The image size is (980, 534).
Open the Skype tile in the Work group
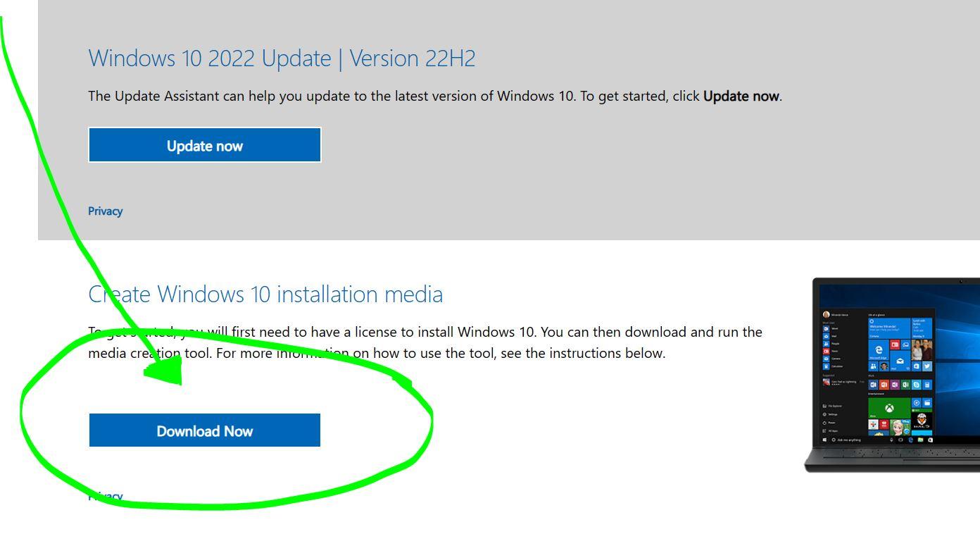pos(915,385)
